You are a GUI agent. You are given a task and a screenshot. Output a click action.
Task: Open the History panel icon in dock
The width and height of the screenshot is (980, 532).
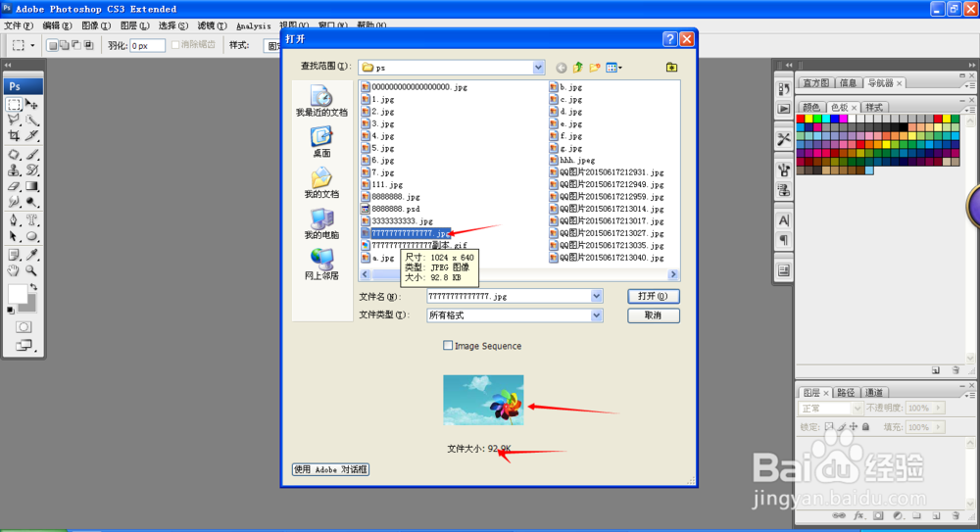coord(784,89)
